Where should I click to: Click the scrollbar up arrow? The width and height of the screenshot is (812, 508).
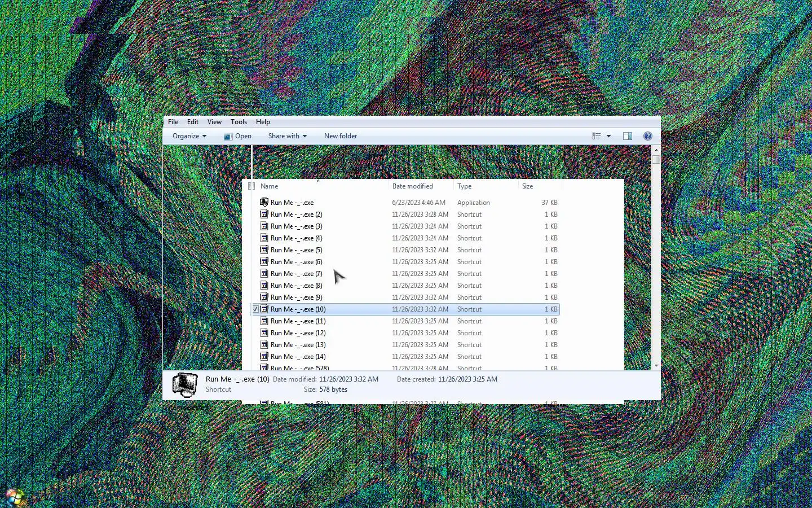[656, 151]
